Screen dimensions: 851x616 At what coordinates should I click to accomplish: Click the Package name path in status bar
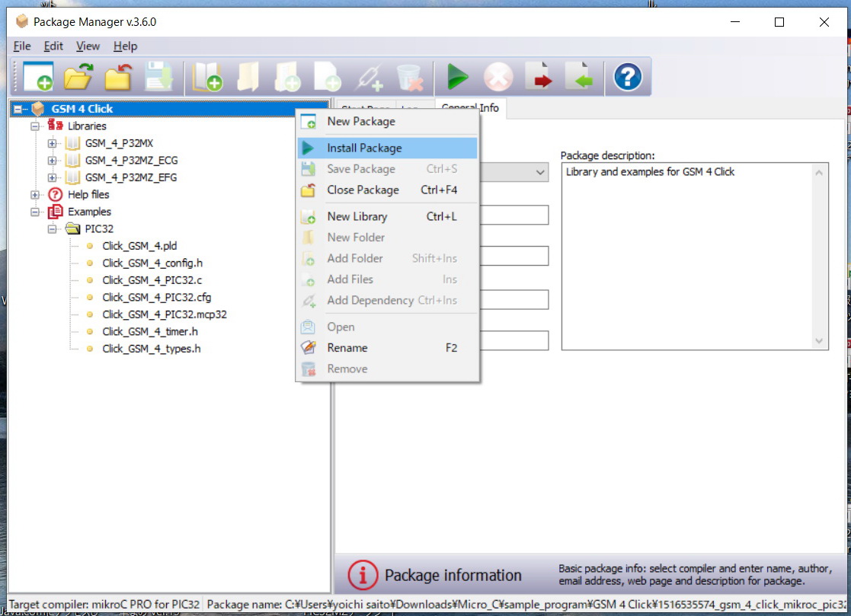pos(526,604)
